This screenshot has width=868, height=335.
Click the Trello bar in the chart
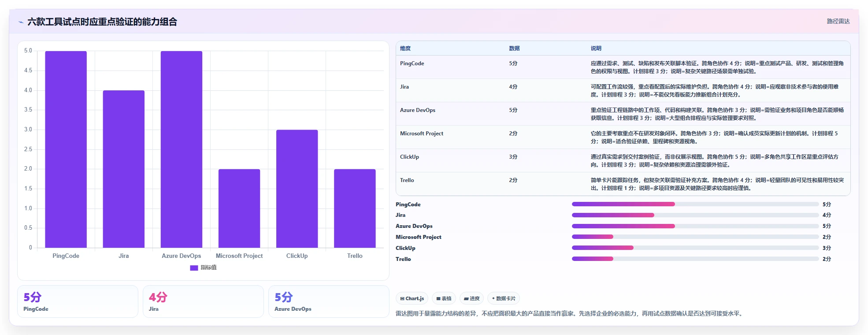click(x=355, y=208)
